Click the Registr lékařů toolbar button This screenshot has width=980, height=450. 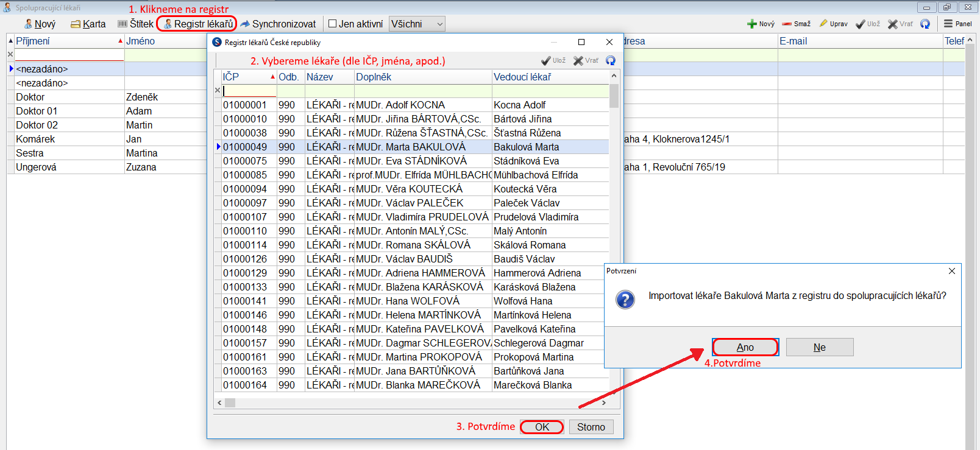pyautogui.click(x=197, y=24)
